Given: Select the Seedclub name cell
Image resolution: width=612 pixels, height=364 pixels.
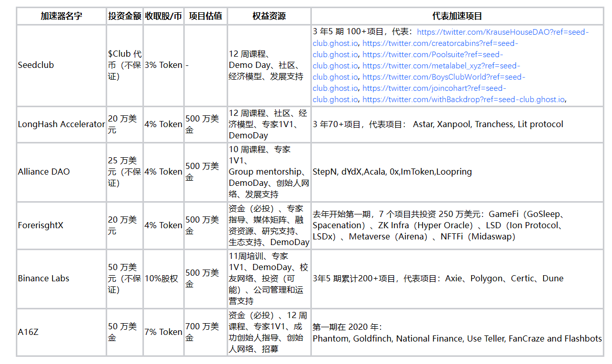Looking at the screenshot, I should pyautogui.click(x=61, y=65).
